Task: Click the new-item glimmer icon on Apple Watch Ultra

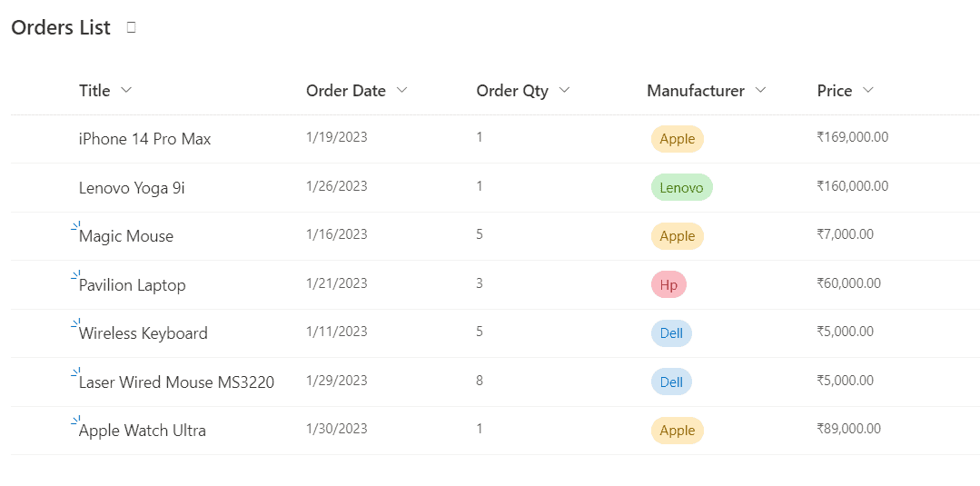Action: pos(76,421)
